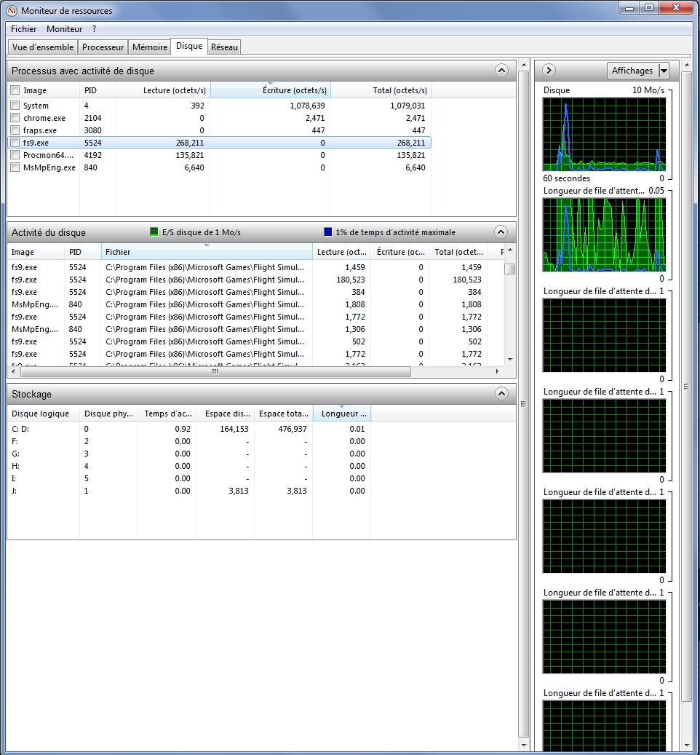Sort storage by Longueur column header
The image size is (700, 755).
click(x=342, y=414)
